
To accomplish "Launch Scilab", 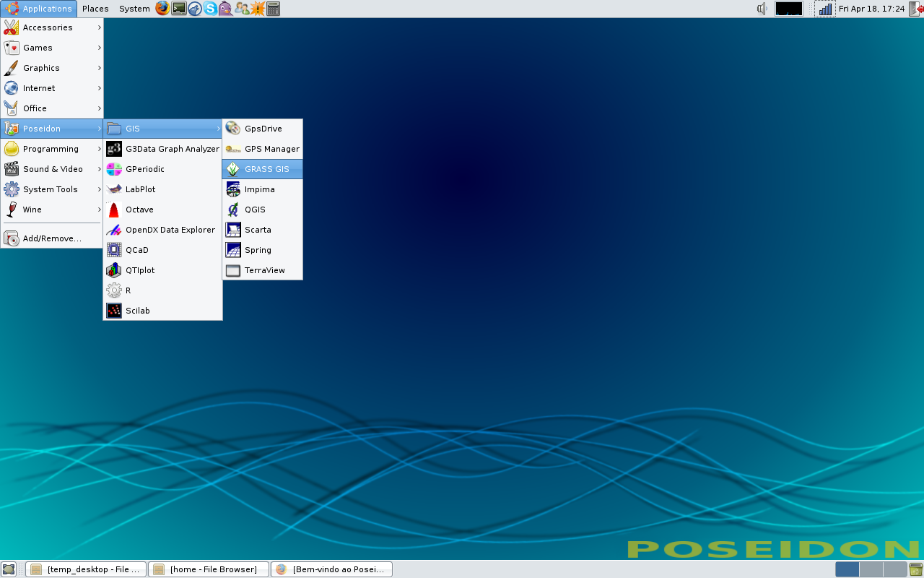I will click(x=163, y=311).
